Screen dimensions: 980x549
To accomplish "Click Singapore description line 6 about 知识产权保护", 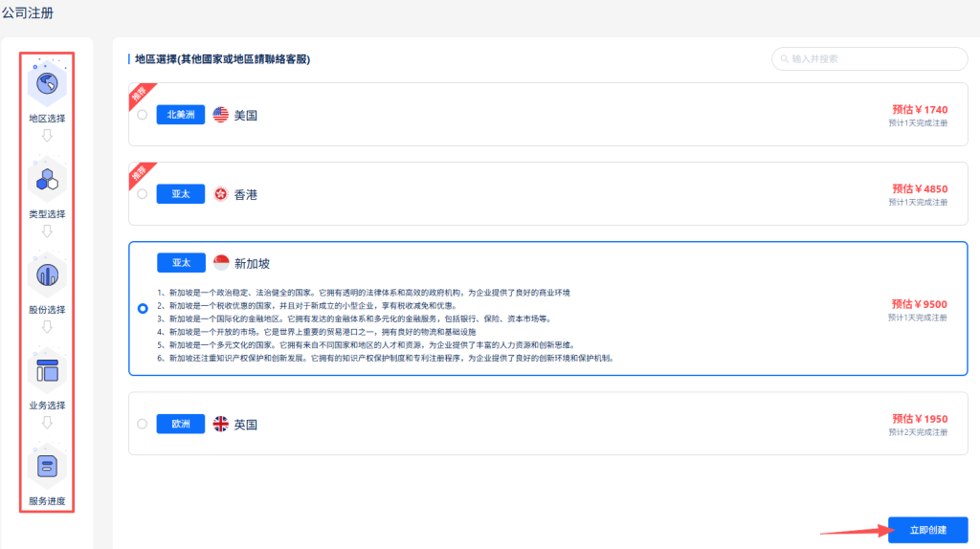I will (x=387, y=358).
